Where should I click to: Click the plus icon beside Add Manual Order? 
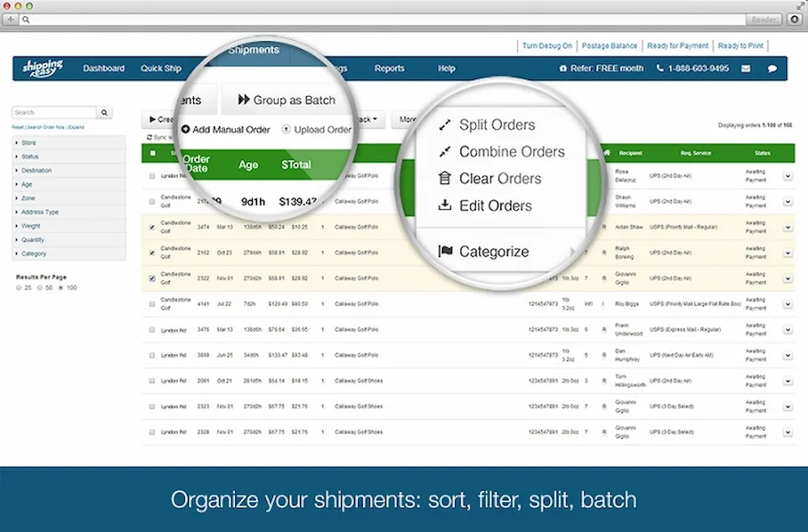186,129
